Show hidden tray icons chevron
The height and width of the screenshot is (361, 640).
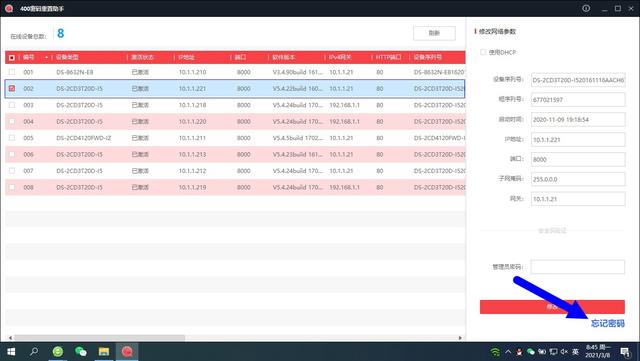point(508,352)
